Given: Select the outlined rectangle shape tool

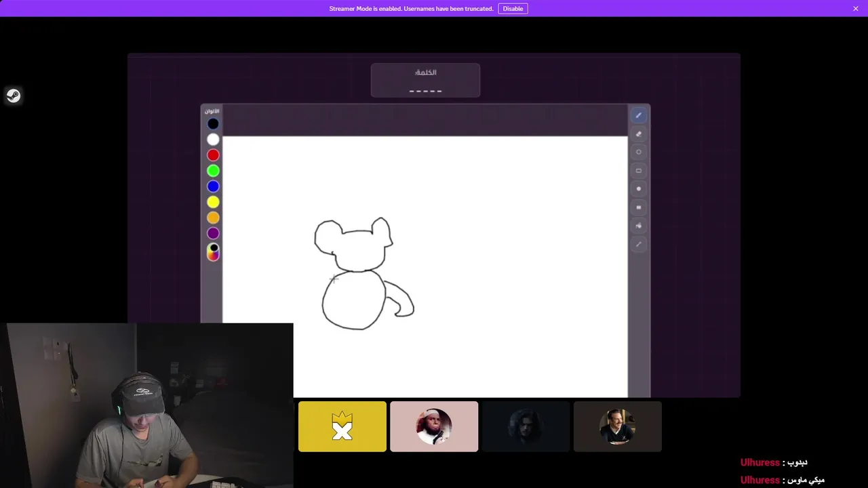Looking at the screenshot, I should [638, 171].
